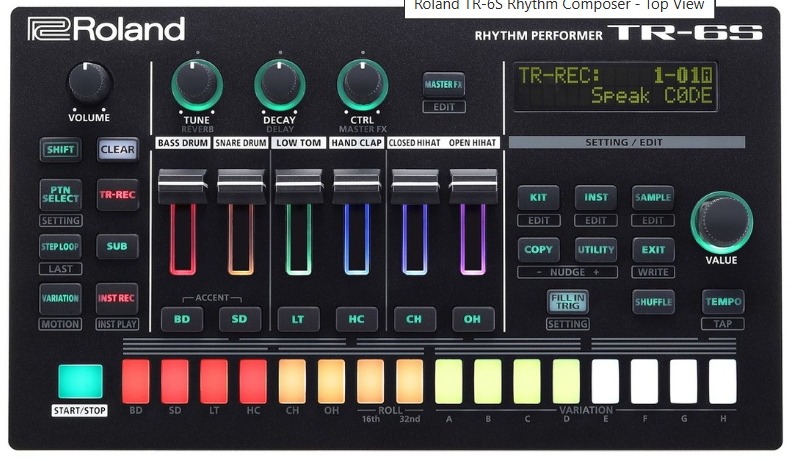Select the PTN SELECT button
The height and width of the screenshot is (461, 792).
[x=61, y=194]
